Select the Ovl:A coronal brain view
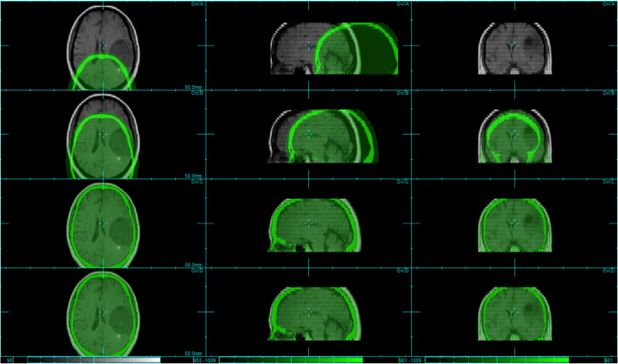 (515, 46)
